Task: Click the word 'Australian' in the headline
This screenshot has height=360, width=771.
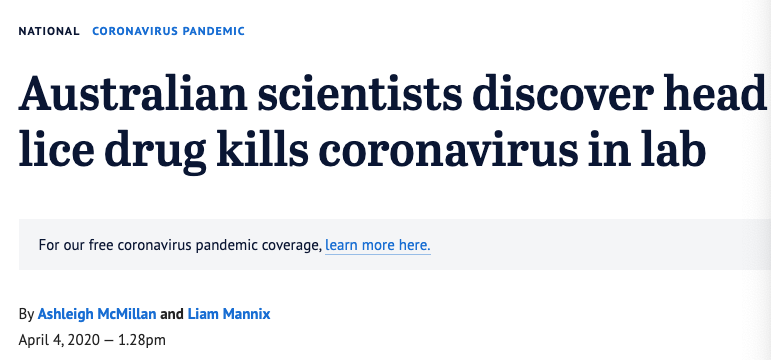Action: (x=133, y=93)
